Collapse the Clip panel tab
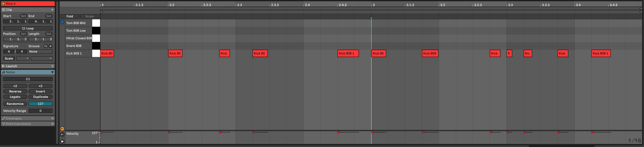 pos(52,10)
